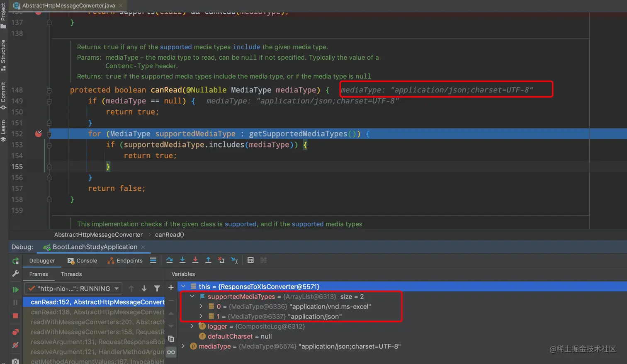
Task: Select stack frame canRead:136
Action: click(94, 312)
